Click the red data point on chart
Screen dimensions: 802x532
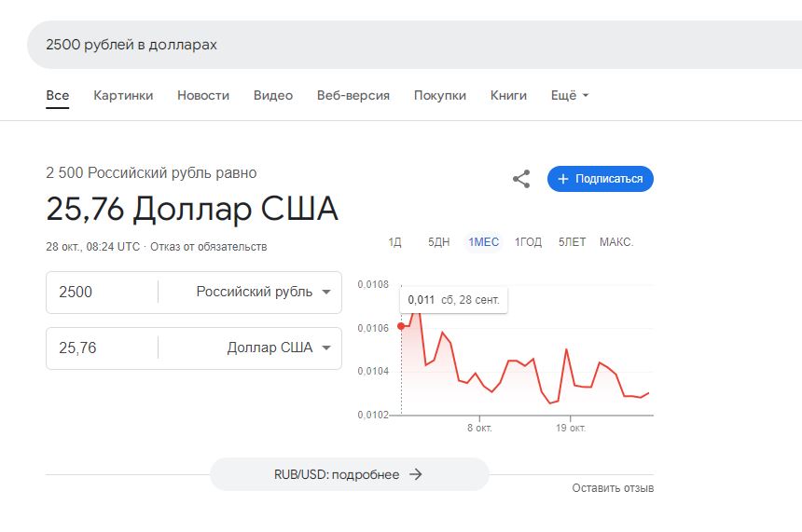tap(401, 326)
